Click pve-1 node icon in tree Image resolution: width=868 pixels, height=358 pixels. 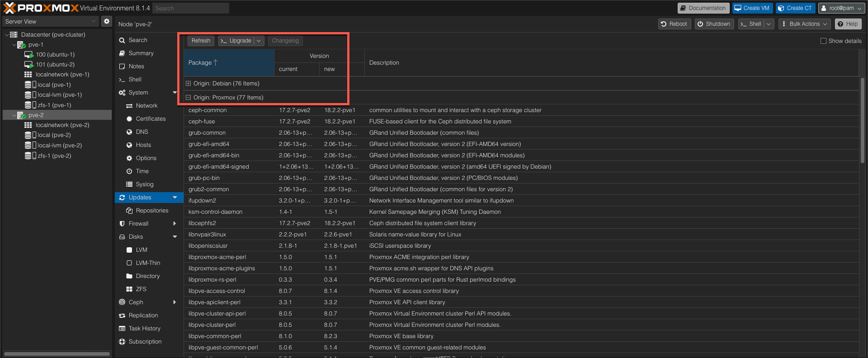[x=21, y=45]
